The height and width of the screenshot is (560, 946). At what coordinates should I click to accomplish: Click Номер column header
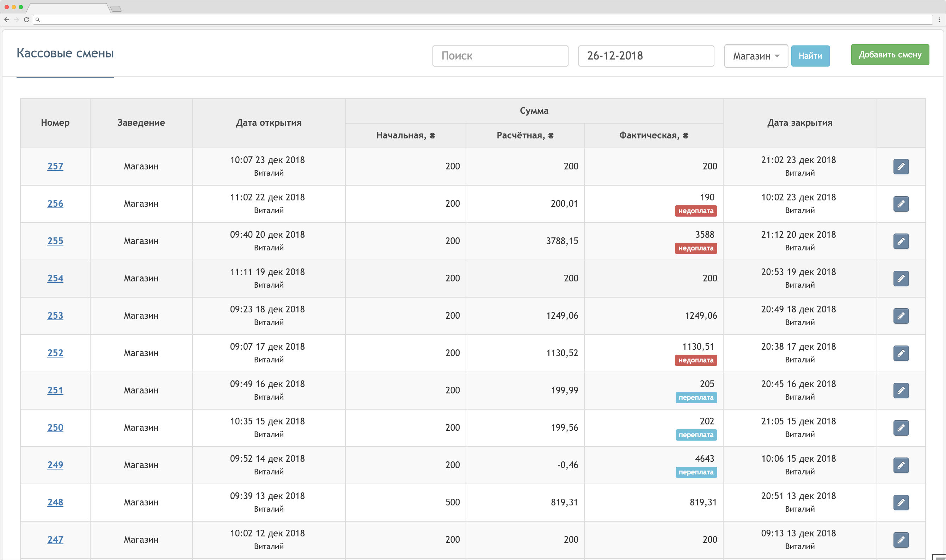click(55, 123)
